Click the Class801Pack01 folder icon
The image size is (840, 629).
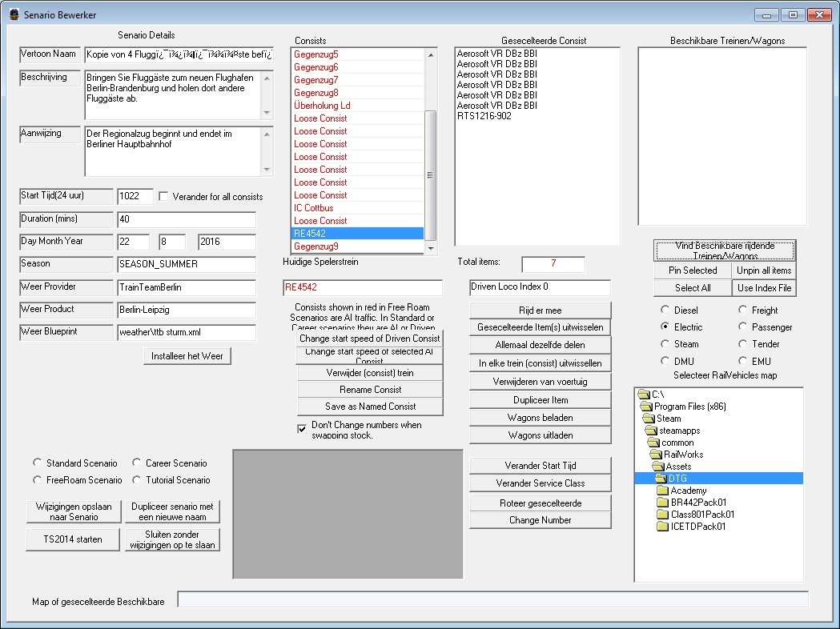point(662,515)
